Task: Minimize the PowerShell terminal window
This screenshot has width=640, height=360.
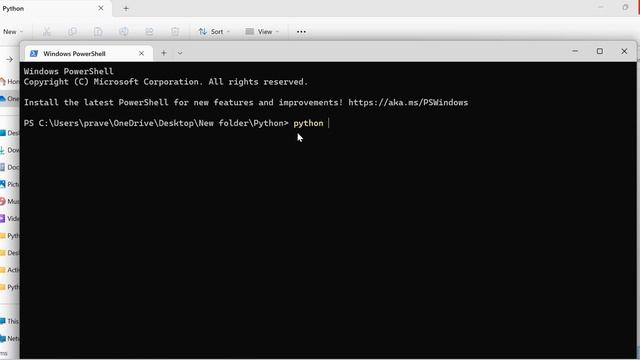Action: click(x=575, y=51)
